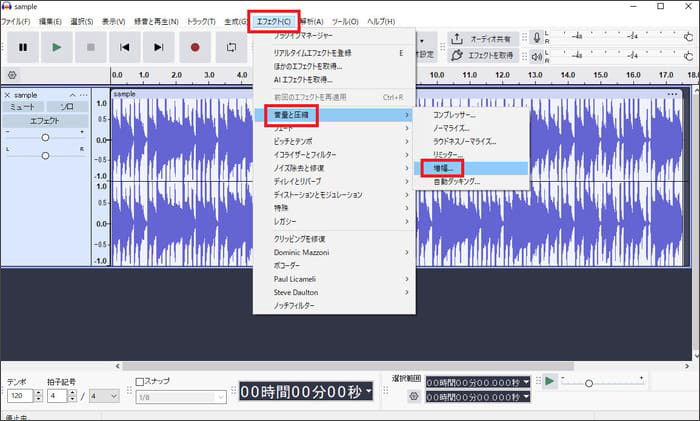700x421 pixels.
Task: Select 増幅 in the submenu
Action: (x=471, y=169)
